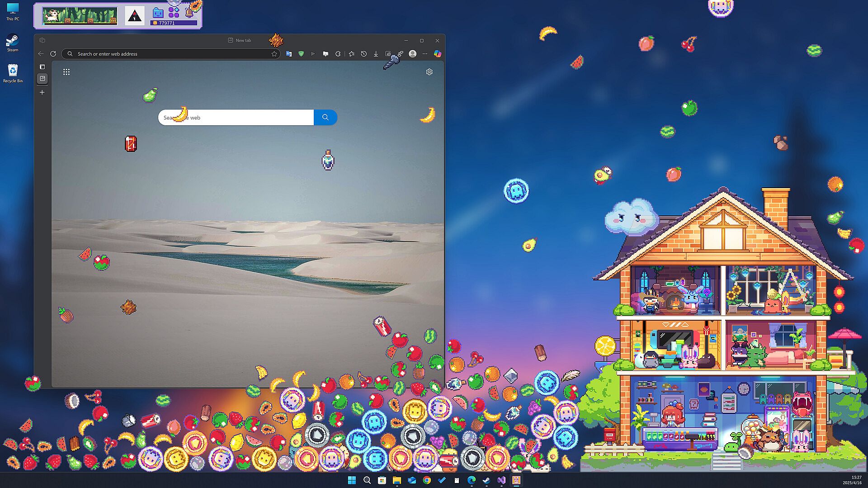Open the Favorites list in Edge
The width and height of the screenshot is (868, 488).
352,54
